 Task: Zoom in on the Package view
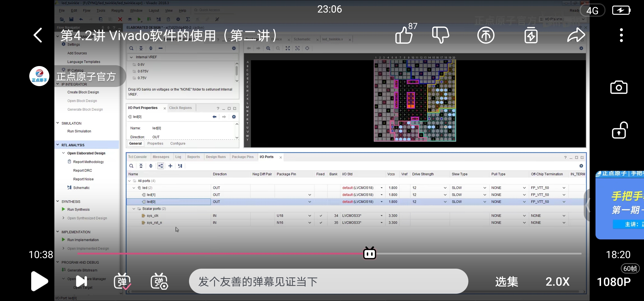[x=268, y=48]
